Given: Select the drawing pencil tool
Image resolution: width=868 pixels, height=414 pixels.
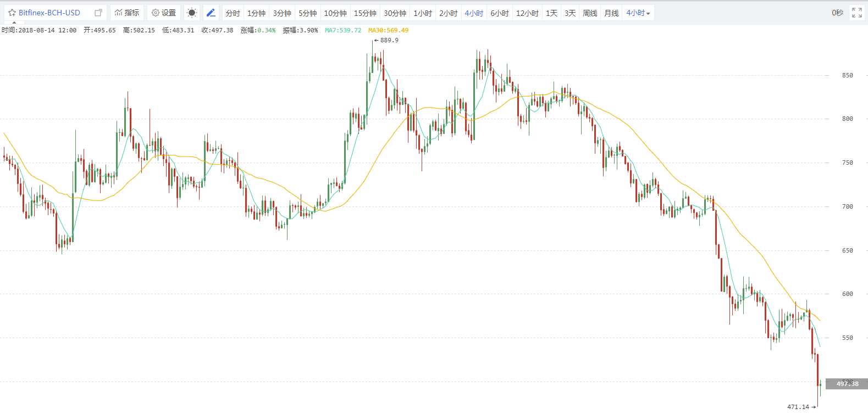Looking at the screenshot, I should coord(211,13).
